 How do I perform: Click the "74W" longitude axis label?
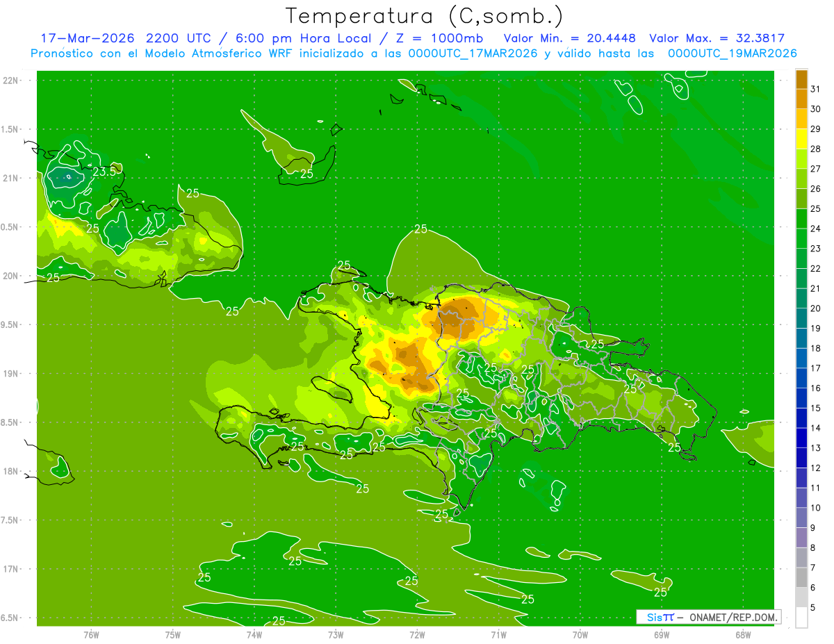coord(254,635)
